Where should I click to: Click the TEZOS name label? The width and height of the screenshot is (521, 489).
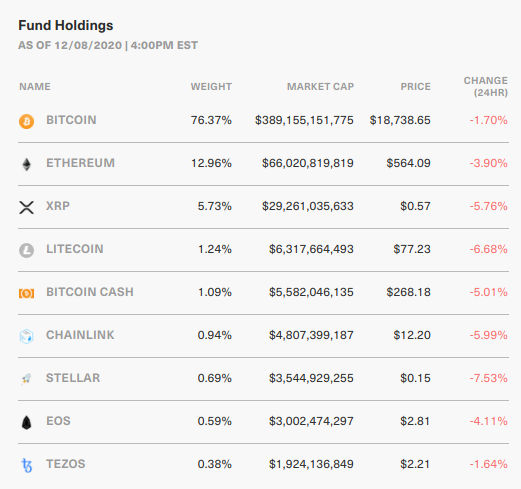(x=66, y=464)
